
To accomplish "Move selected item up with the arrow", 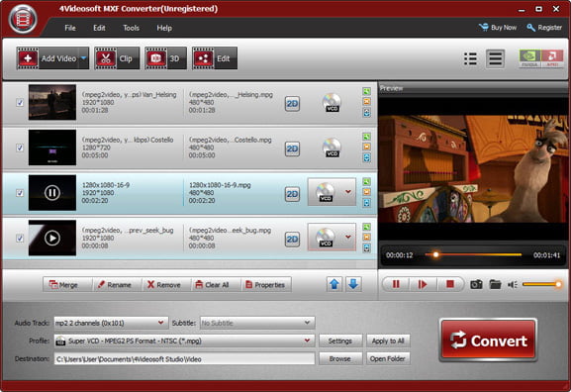I will click(x=334, y=284).
